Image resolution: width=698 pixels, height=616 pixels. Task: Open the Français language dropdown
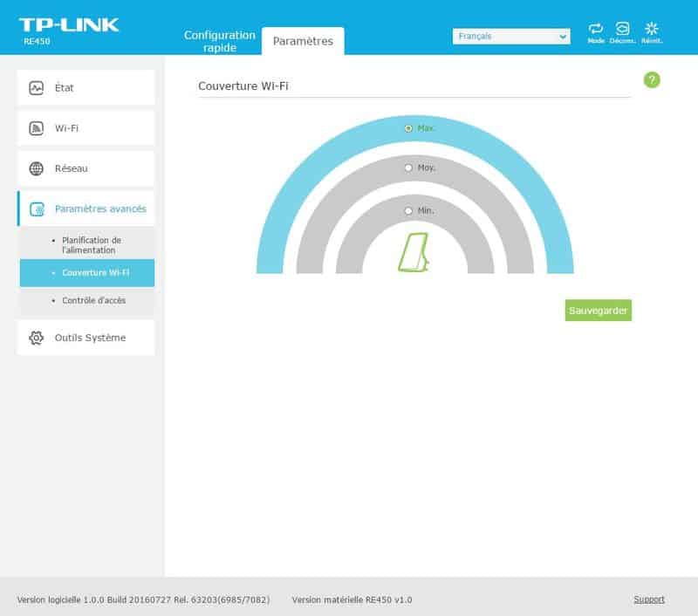tap(511, 37)
